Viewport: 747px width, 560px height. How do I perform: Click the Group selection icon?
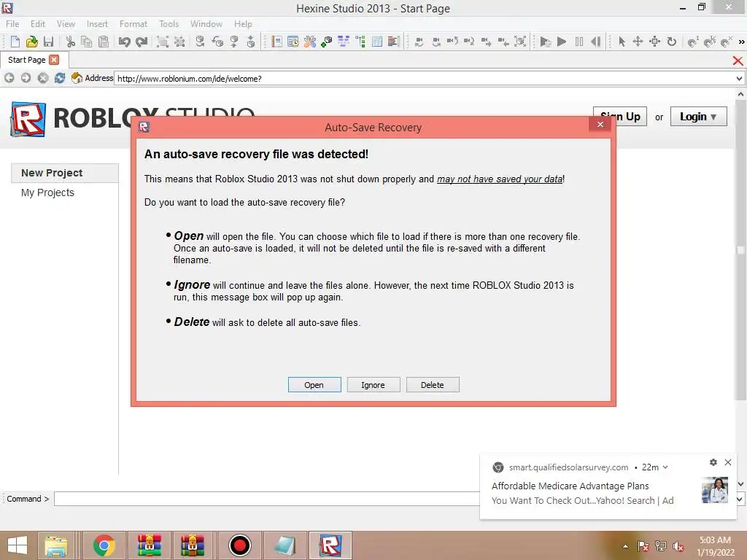point(163,42)
